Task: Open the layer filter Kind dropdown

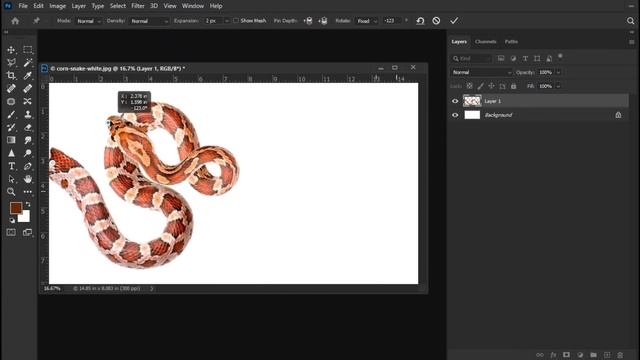Action: click(x=471, y=58)
